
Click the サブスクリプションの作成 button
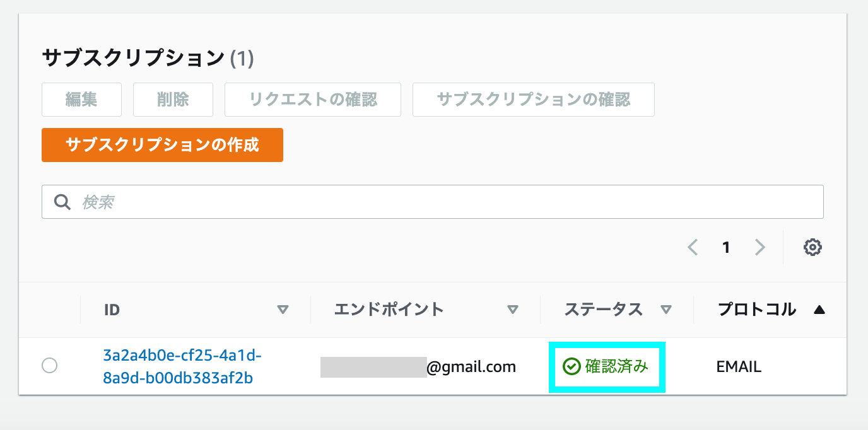click(162, 145)
